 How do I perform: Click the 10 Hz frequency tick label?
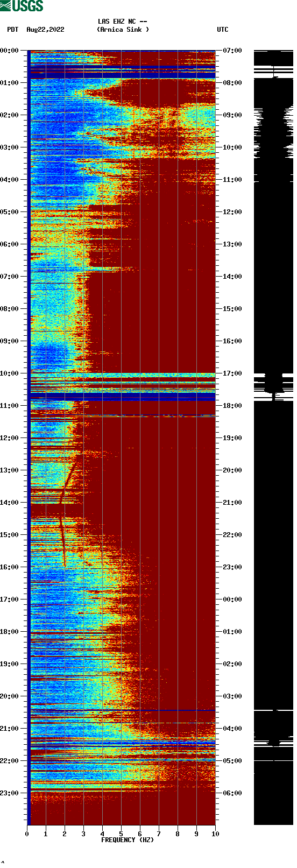(215, 834)
